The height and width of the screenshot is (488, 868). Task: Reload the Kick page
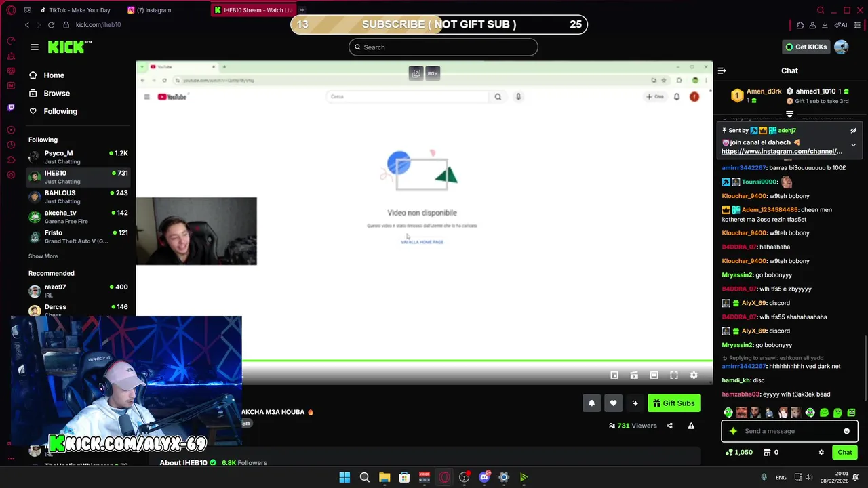51,25
